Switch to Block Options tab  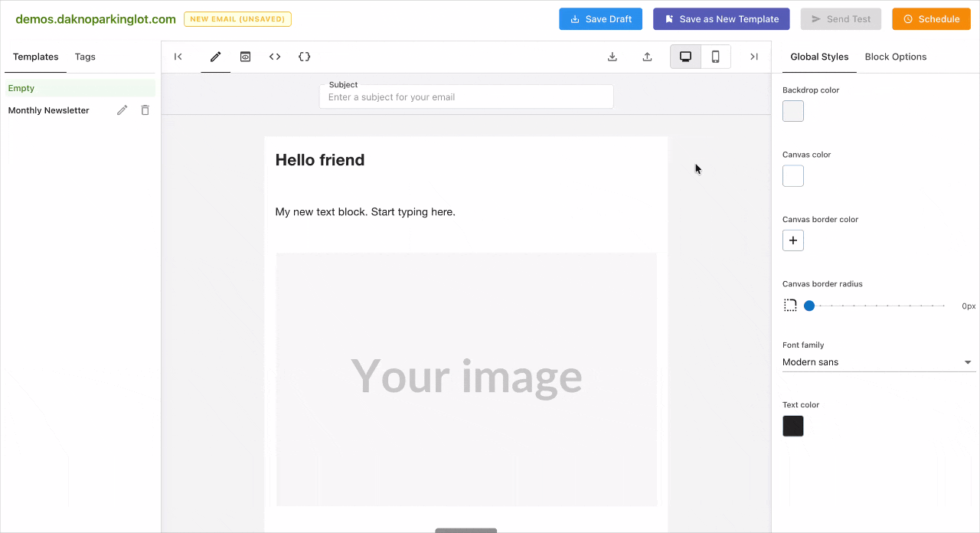coord(896,57)
